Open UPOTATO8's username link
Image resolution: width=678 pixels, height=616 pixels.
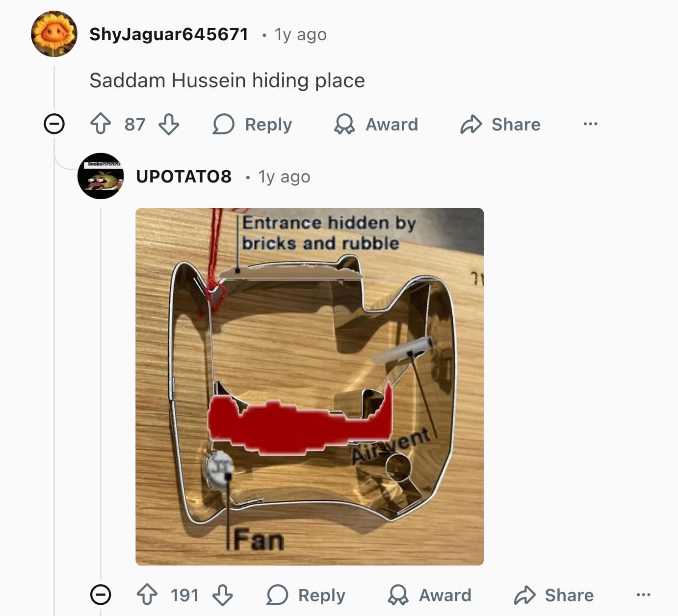pyautogui.click(x=184, y=177)
